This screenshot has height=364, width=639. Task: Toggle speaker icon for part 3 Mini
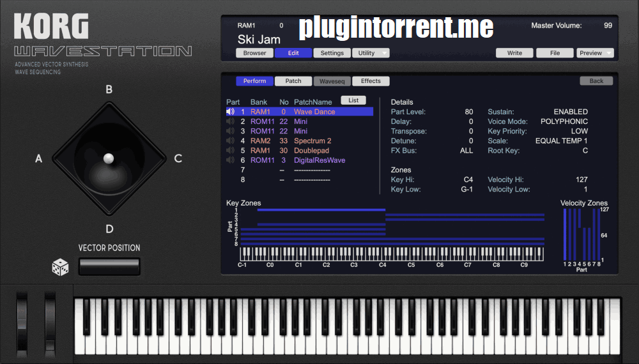coord(231,131)
